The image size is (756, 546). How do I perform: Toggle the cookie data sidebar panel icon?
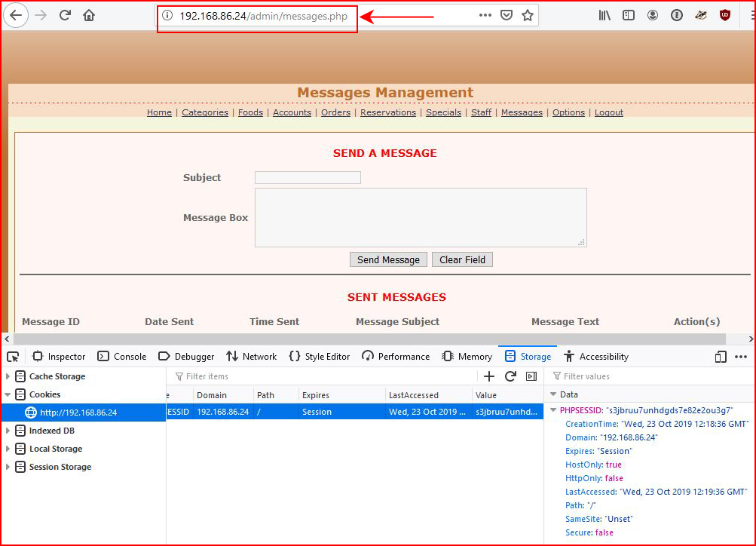point(531,376)
